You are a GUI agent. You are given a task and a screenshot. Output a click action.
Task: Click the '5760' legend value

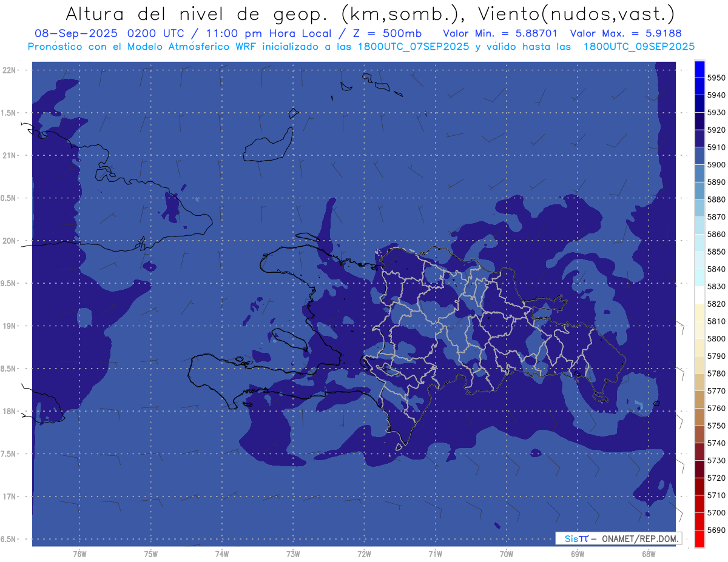[716, 408]
